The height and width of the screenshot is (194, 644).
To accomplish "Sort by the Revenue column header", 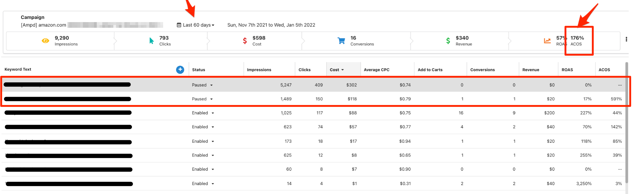I will point(531,70).
